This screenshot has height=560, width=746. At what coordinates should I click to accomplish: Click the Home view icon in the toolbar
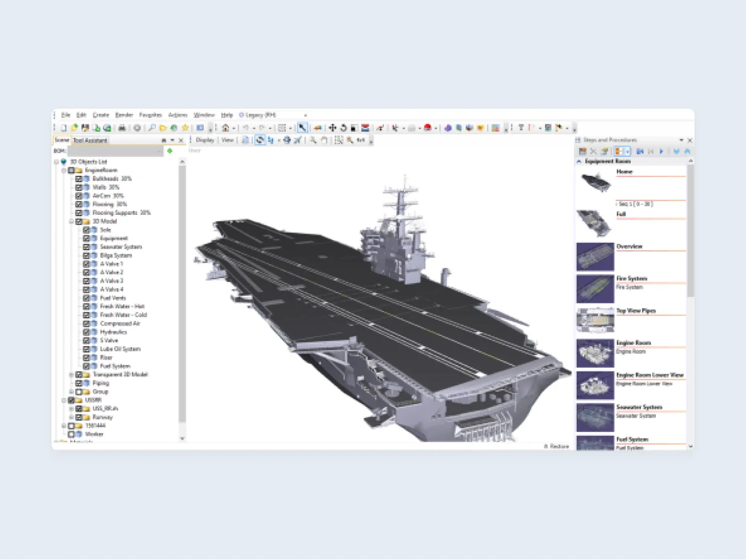click(x=226, y=128)
